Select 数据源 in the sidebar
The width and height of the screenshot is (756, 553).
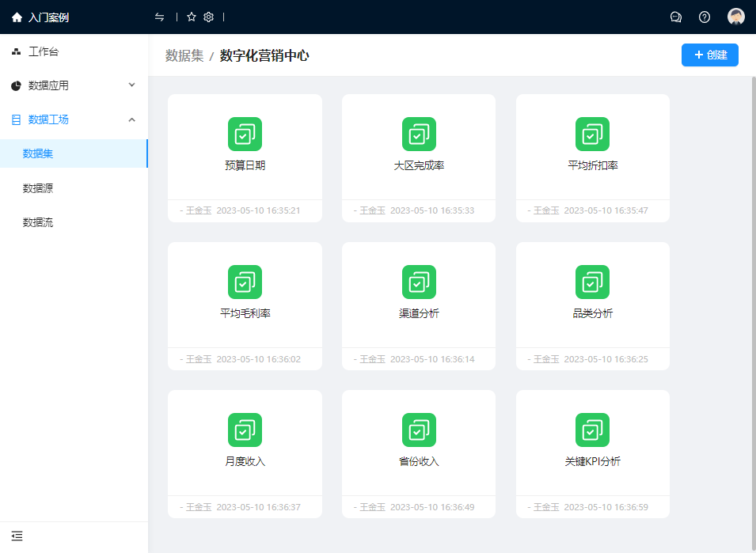[38, 188]
